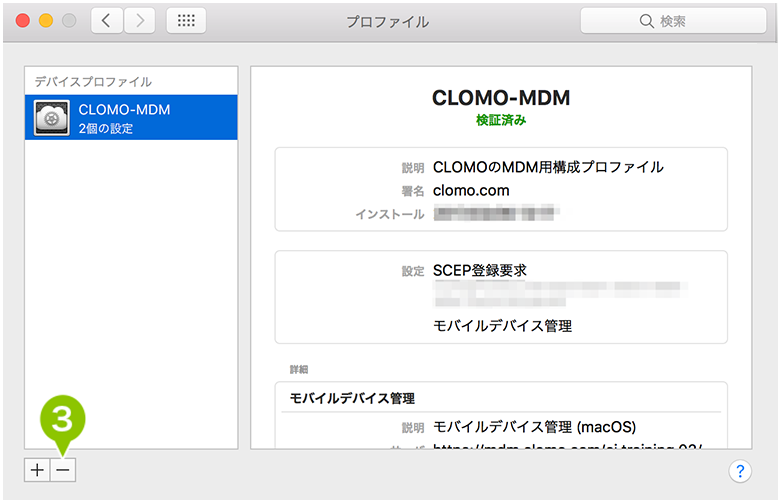The image size is (778, 500).
Task: Click the モバイルデバイス管理 (macOS) description
Action: (x=534, y=427)
